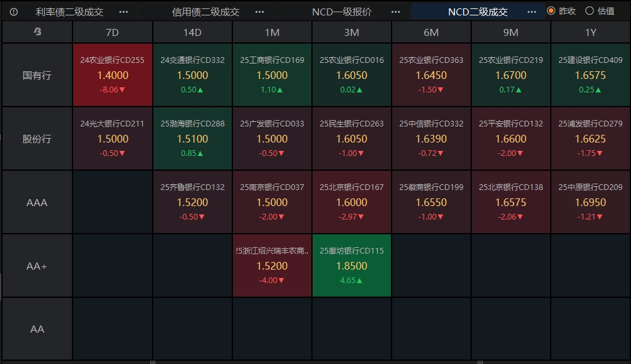
Task: Click the 股份行 row label
Action: (x=37, y=139)
